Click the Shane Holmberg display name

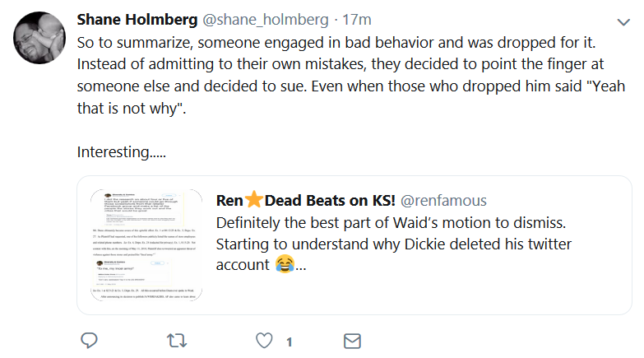(135, 20)
